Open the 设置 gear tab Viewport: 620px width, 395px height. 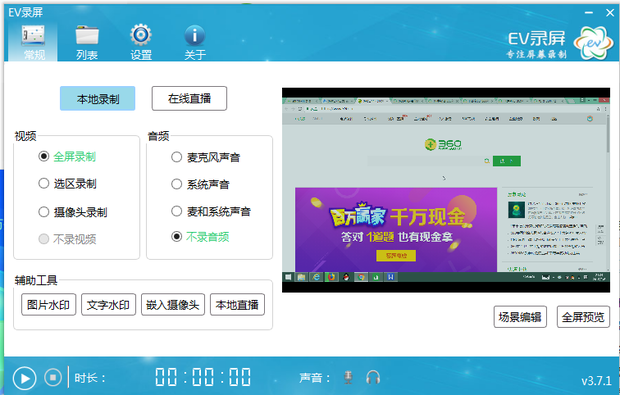point(141,42)
